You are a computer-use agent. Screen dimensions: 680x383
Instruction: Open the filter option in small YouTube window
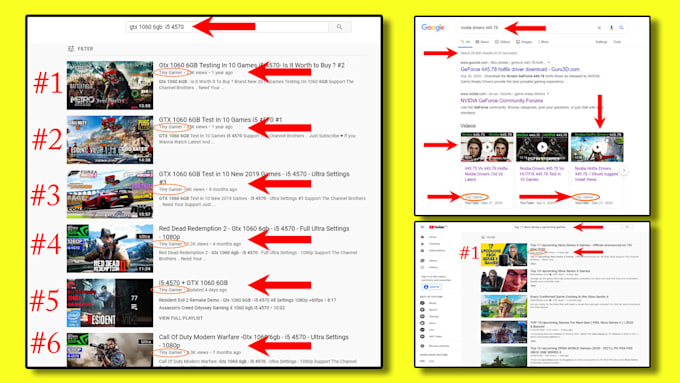pos(488,237)
